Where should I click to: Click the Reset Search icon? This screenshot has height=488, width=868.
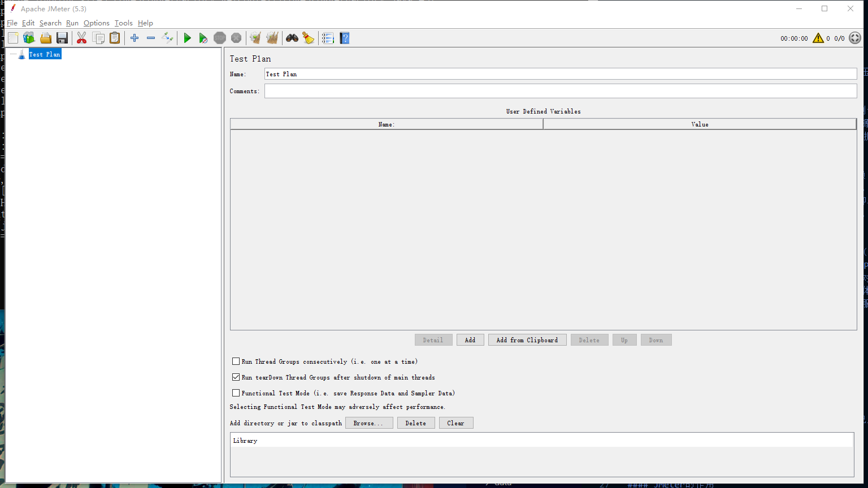(x=308, y=38)
